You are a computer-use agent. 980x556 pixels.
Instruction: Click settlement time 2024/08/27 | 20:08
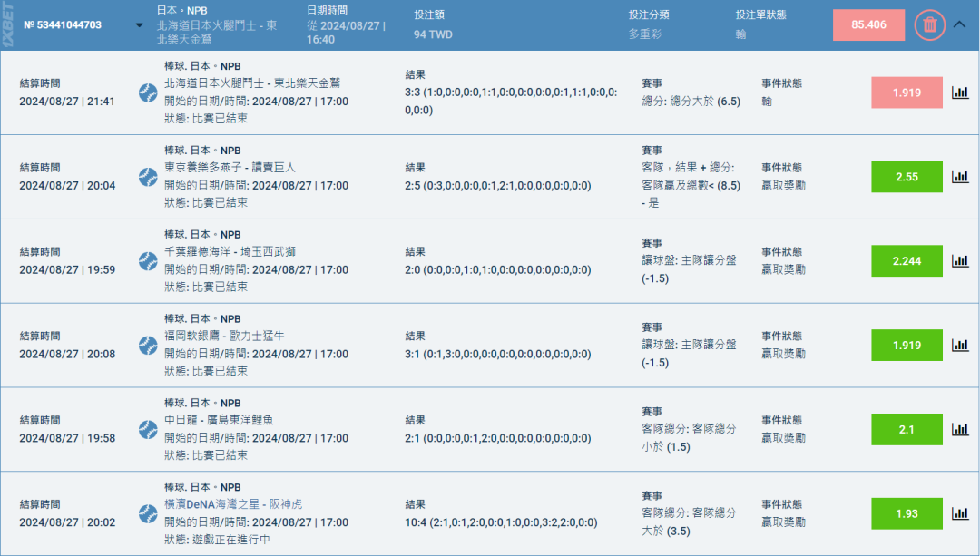coord(67,354)
